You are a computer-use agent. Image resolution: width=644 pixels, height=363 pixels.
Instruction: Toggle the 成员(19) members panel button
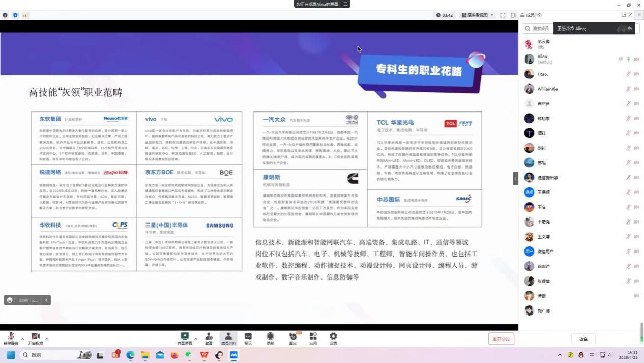coord(228,339)
